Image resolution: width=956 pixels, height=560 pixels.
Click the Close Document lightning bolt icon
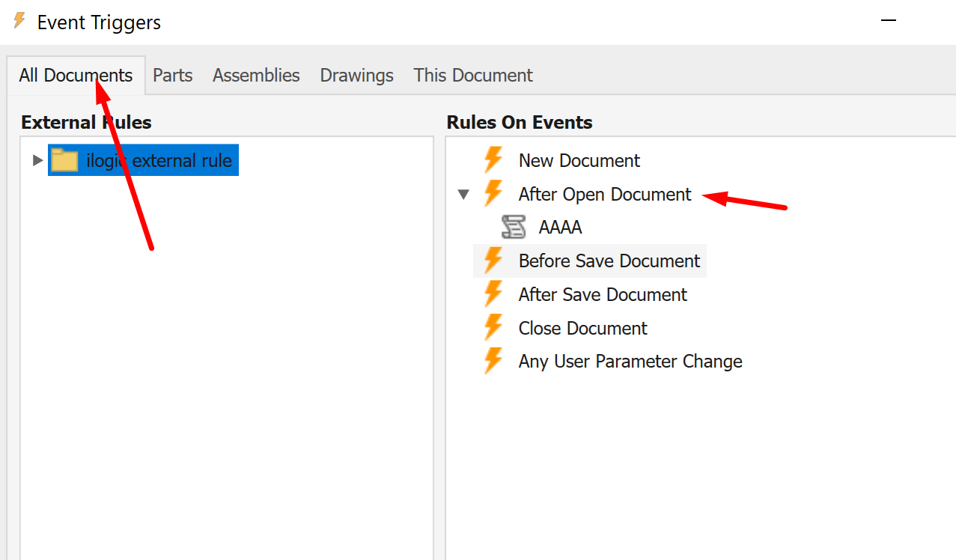point(493,328)
